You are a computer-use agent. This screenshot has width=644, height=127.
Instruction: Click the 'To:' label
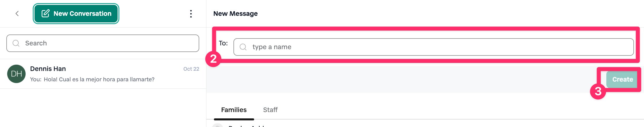point(223,43)
